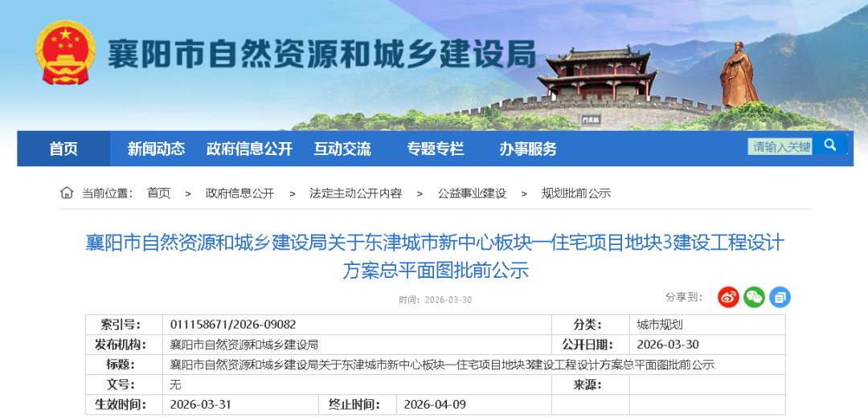Open the 首页 navigation tab
Image resolution: width=868 pixels, height=420 pixels.
(x=63, y=149)
